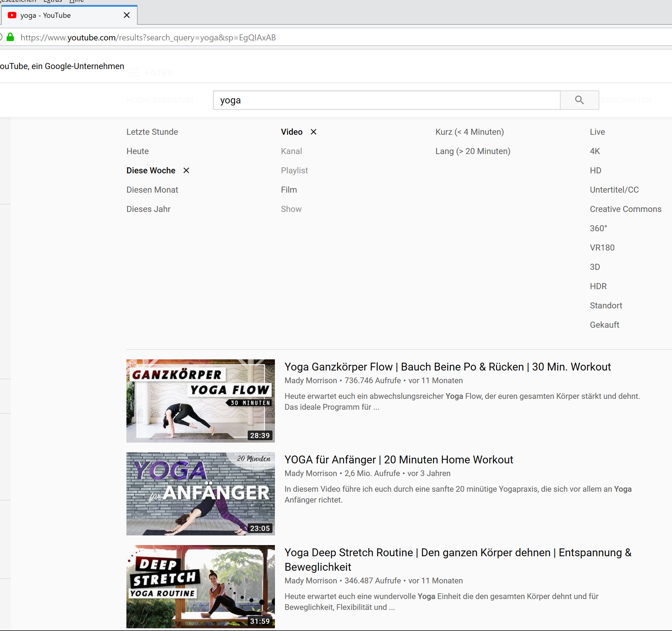Click the green padlock security icon
Image resolution: width=672 pixels, height=631 pixels.
point(11,37)
